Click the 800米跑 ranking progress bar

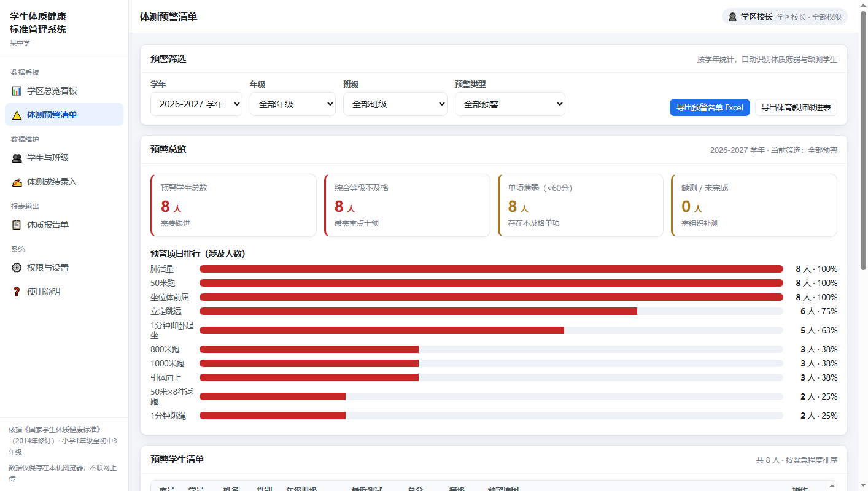coord(491,349)
